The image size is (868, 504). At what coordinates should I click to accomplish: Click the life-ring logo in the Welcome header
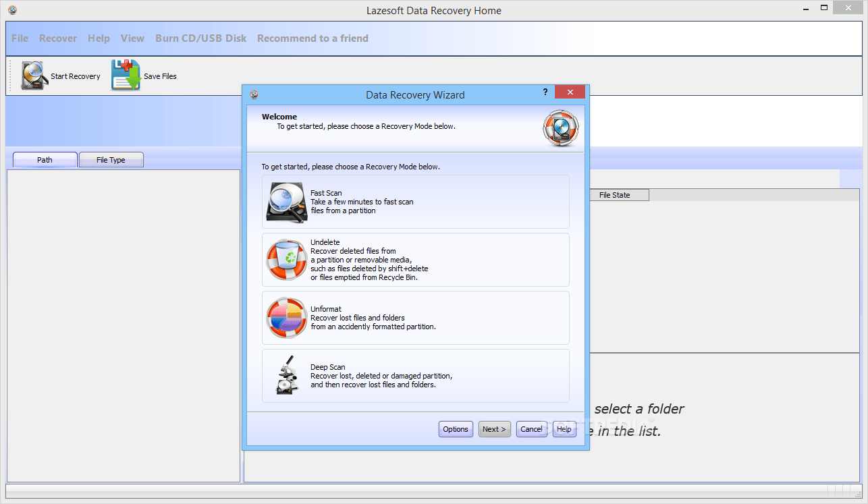pos(560,128)
